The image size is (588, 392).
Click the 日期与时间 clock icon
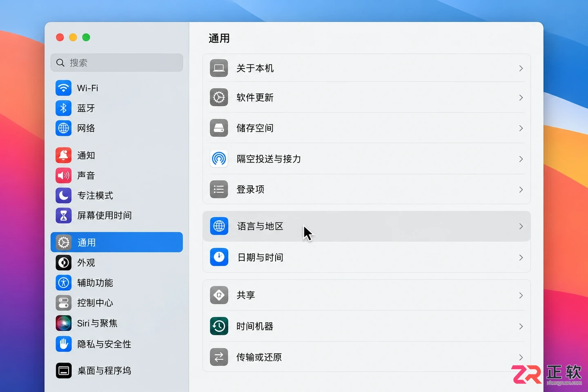tap(219, 257)
